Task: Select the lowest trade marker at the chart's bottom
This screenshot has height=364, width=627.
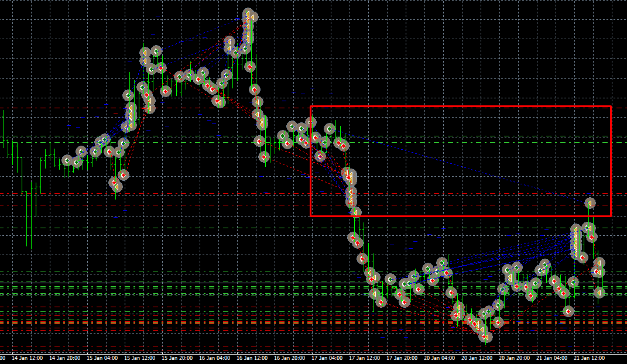Action: coord(486,337)
